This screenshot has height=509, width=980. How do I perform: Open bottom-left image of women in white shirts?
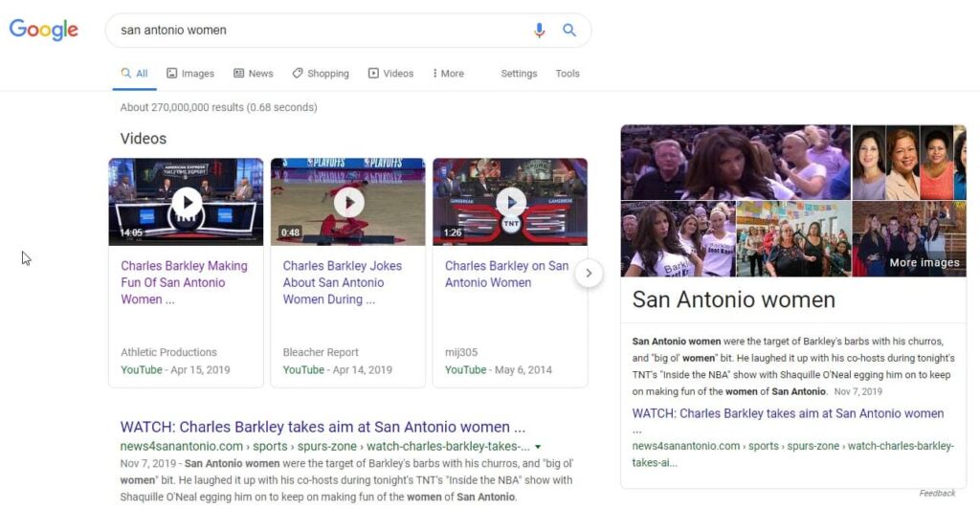[x=679, y=238]
